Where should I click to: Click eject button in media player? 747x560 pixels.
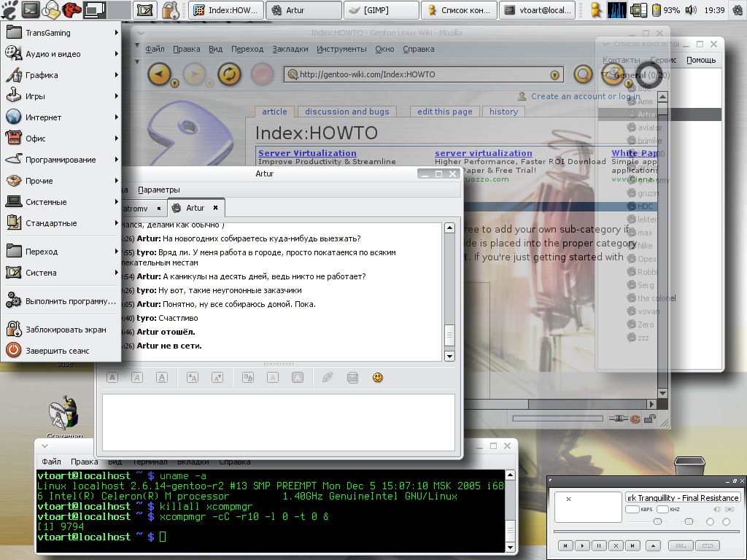coord(653,545)
